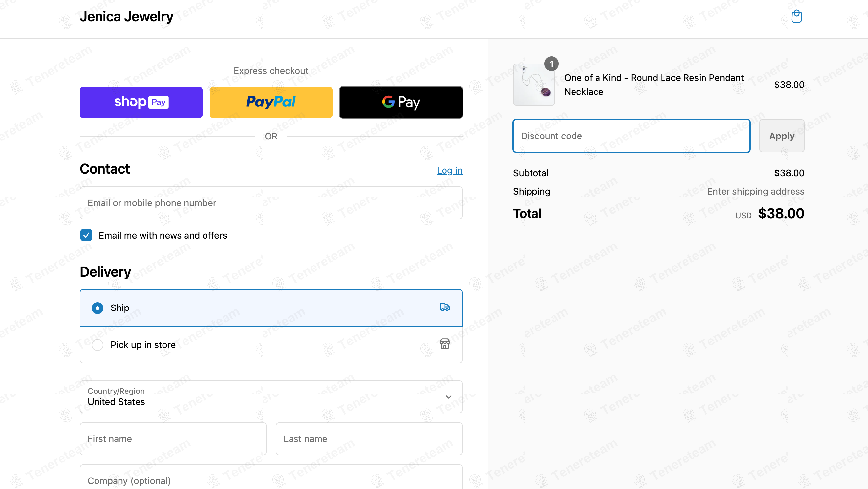Uncheck Email me with news and offers

(86, 235)
